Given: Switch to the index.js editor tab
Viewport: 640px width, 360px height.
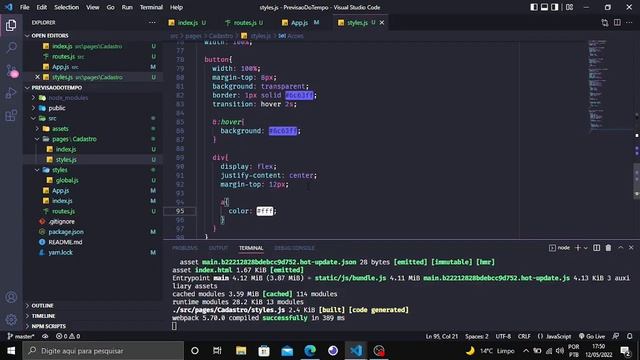Looking at the screenshot, I should [x=187, y=23].
